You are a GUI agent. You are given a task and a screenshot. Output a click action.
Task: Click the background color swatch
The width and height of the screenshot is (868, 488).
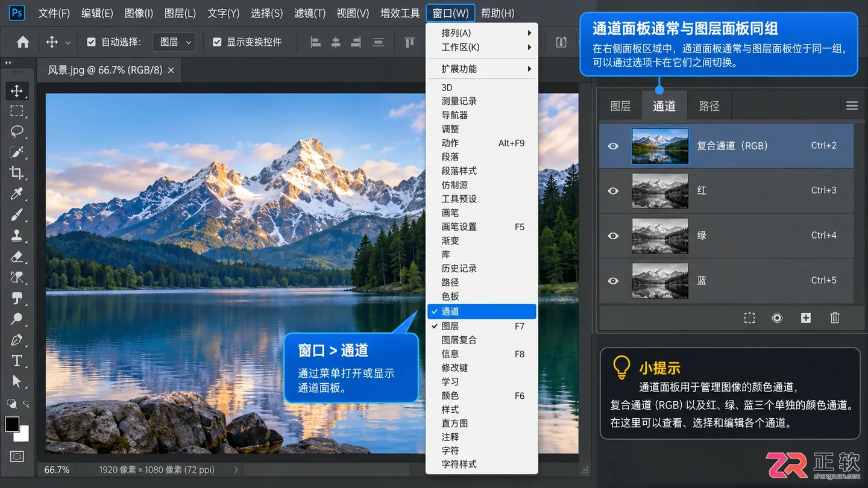pos(23,434)
